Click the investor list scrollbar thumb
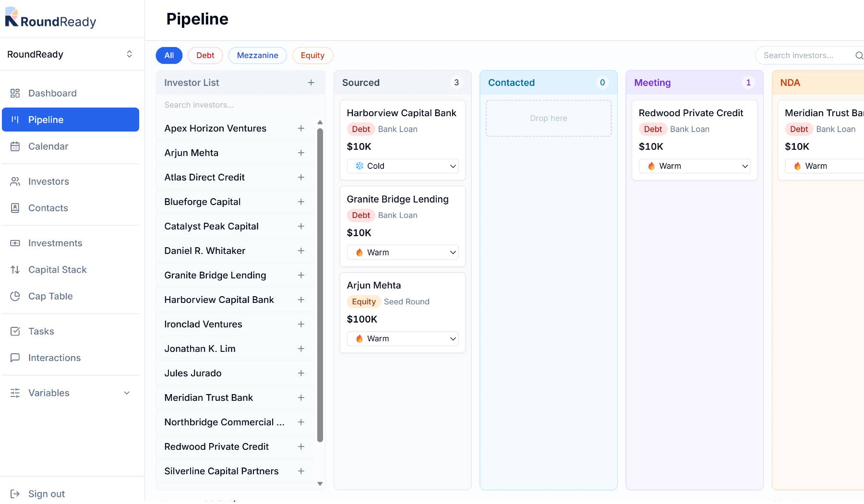The image size is (864, 504). tap(320, 285)
